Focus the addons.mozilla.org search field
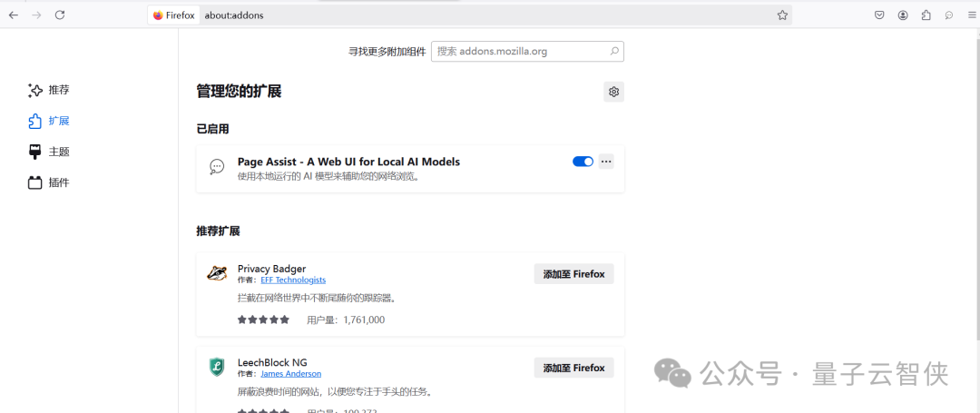 [527, 51]
